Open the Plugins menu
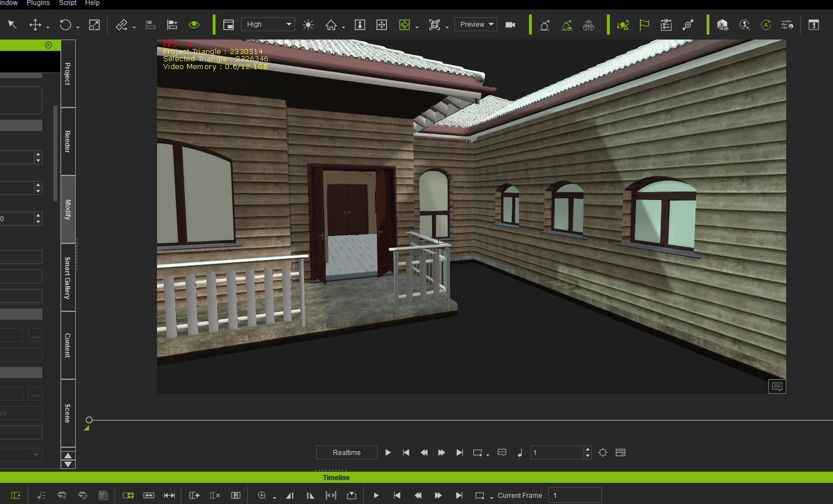833x504 pixels. tap(38, 3)
